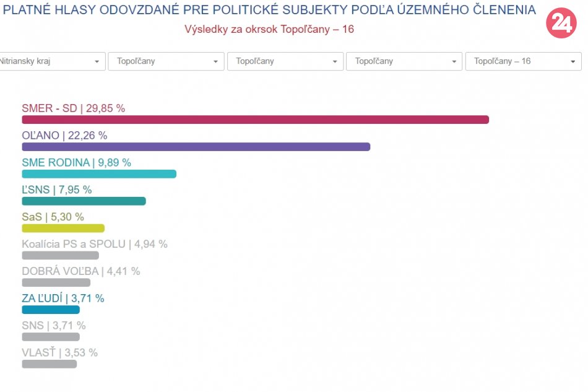Click the yellow SaS bar
The image size is (588, 392).
(x=63, y=228)
